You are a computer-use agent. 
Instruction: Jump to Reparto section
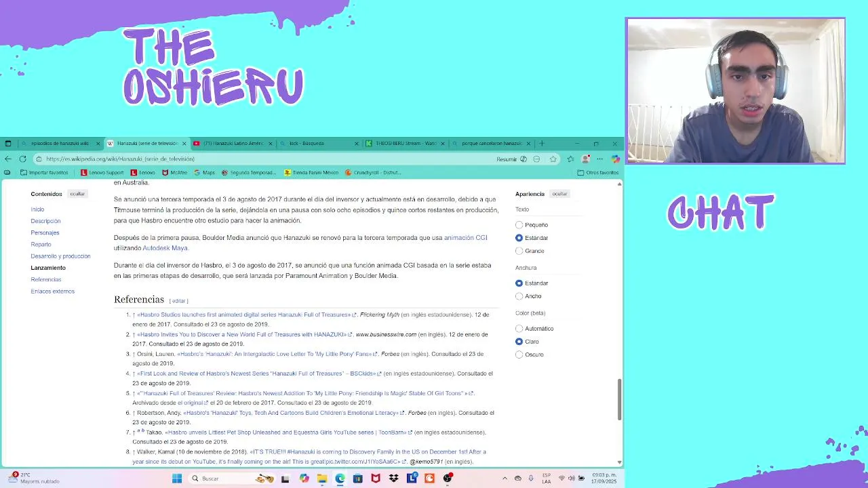pos(41,244)
